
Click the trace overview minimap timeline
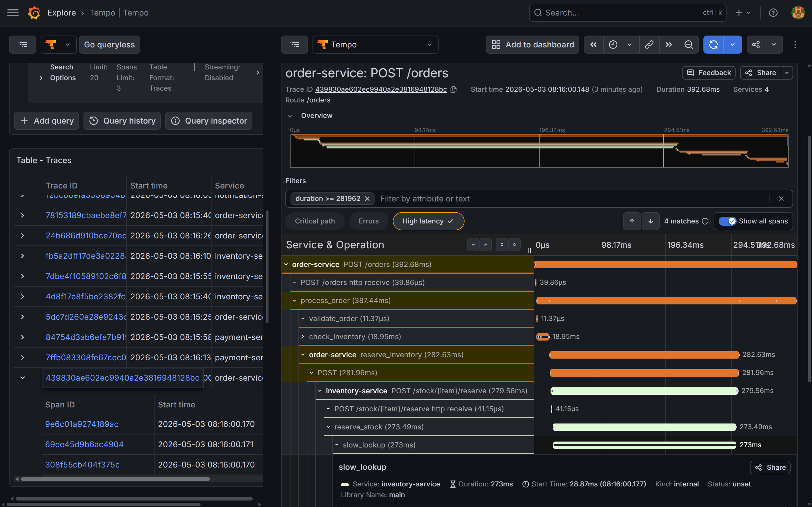539,151
